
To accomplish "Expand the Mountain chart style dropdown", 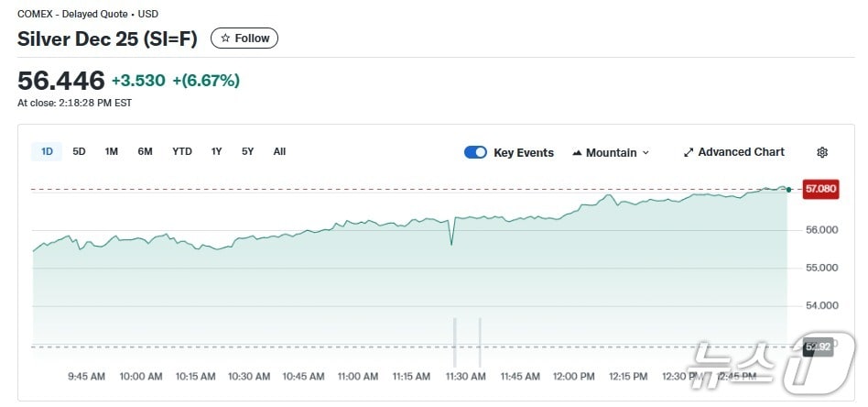I will click(x=645, y=153).
